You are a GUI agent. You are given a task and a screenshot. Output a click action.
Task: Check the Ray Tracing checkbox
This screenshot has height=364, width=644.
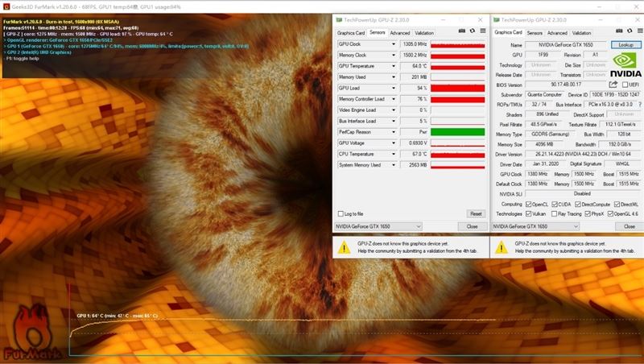555,213
